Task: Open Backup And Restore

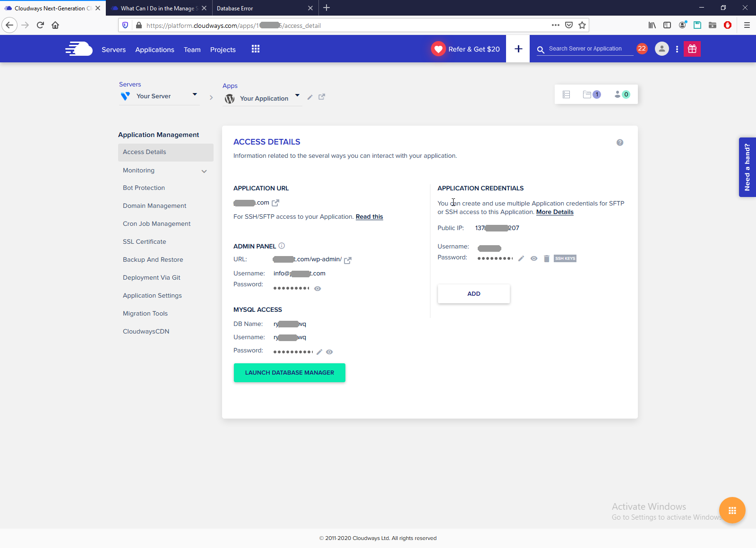Action: pyautogui.click(x=153, y=260)
